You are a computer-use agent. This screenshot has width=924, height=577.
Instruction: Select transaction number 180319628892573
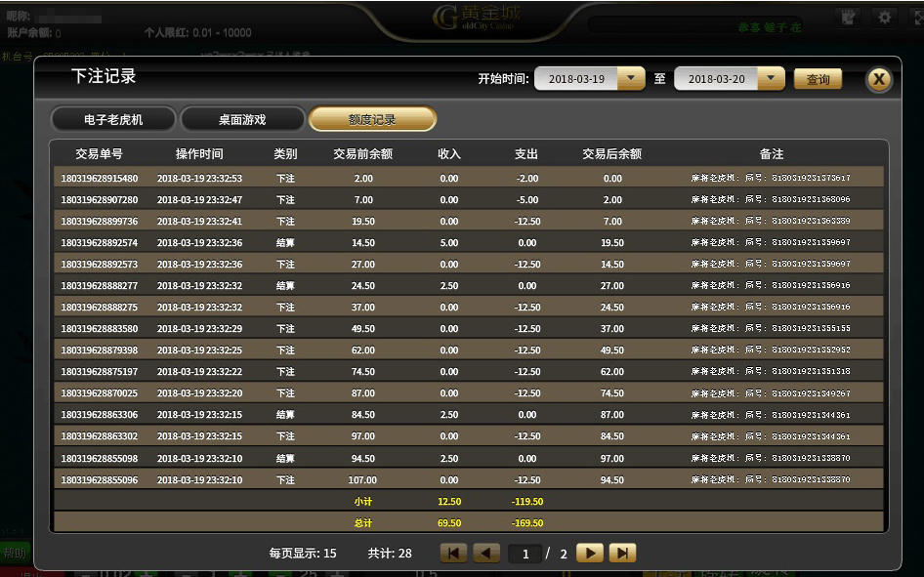point(99,265)
